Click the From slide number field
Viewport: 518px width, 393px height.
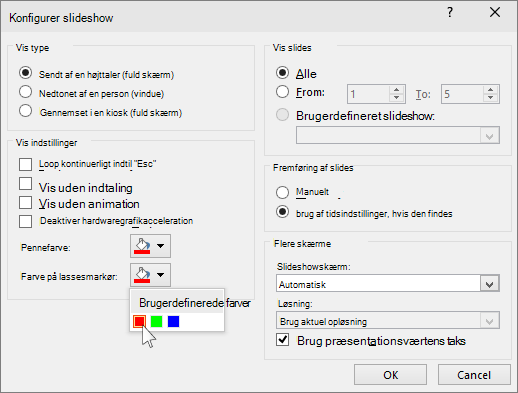(368, 94)
